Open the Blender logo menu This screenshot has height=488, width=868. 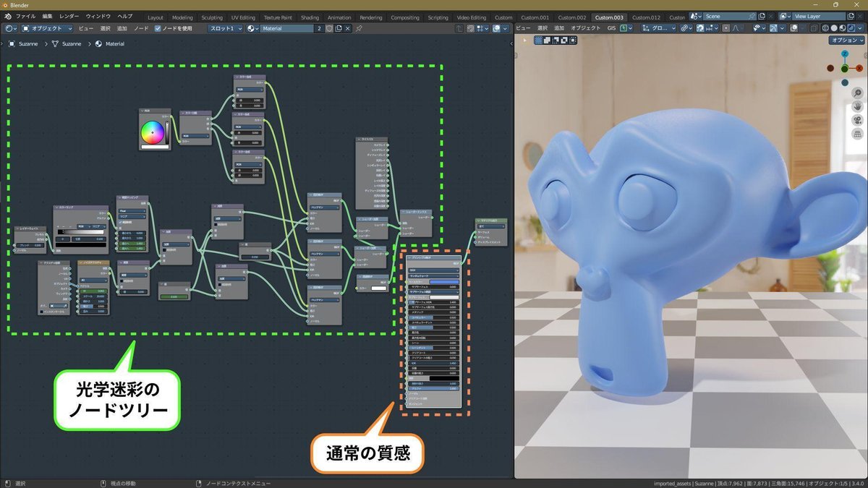(x=7, y=16)
